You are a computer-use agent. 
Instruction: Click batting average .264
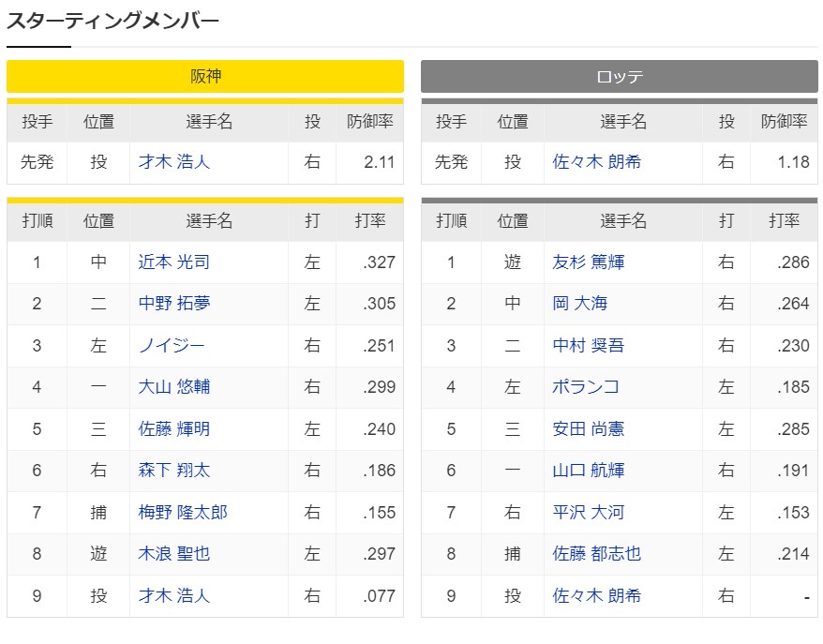(x=793, y=304)
